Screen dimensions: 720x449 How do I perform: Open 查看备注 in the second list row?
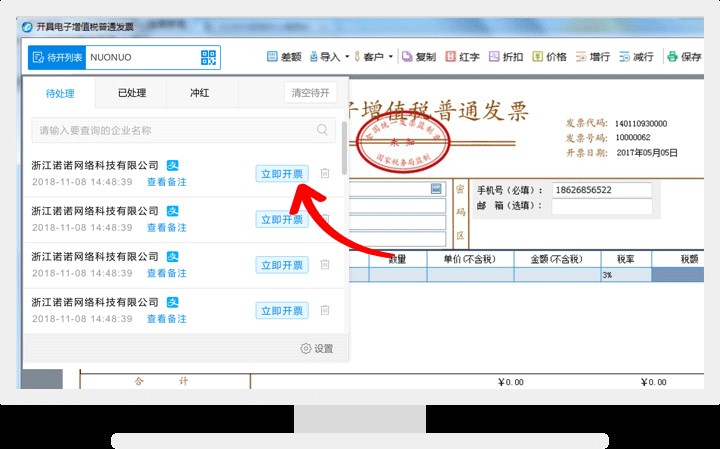(x=167, y=227)
